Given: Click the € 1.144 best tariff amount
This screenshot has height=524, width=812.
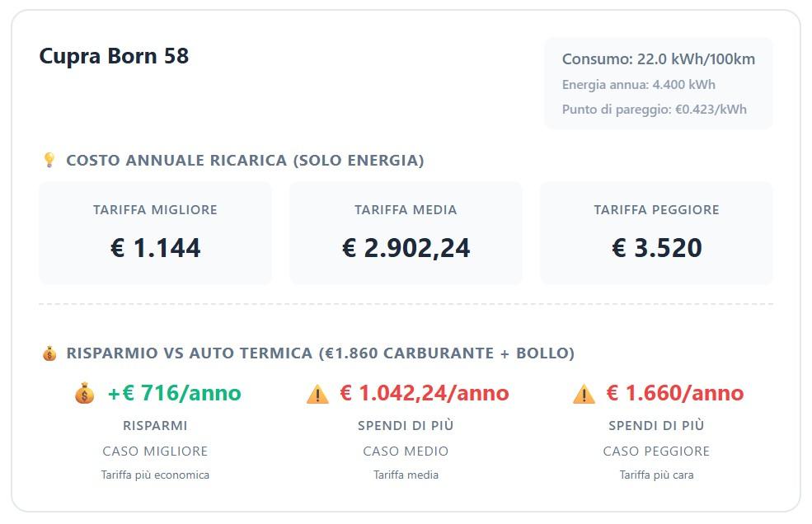Looking at the screenshot, I should pos(155,248).
